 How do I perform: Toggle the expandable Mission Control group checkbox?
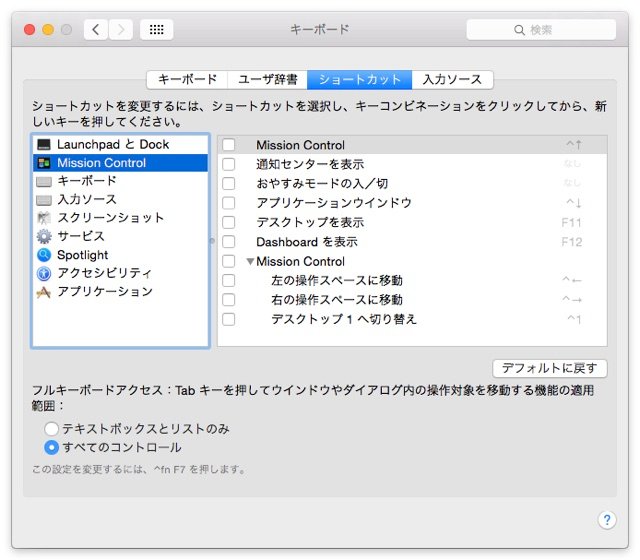[229, 261]
